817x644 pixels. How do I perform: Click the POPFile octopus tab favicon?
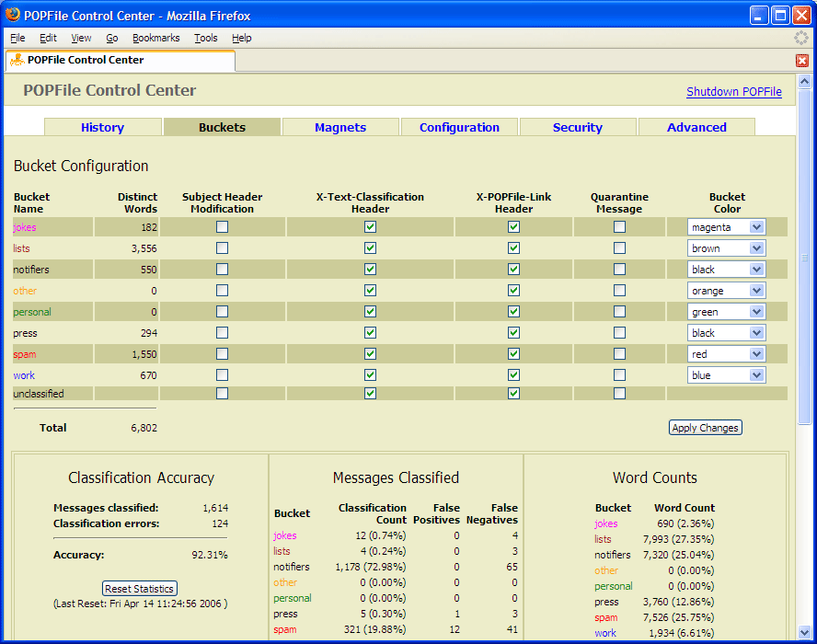pos(17,60)
